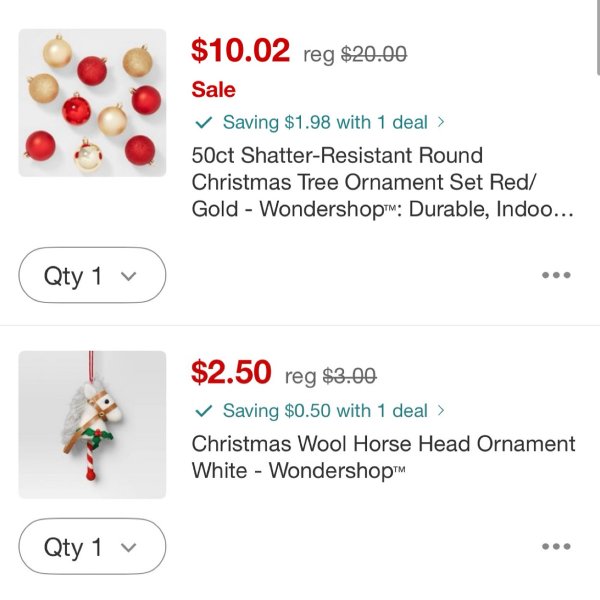This screenshot has width=600, height=600.
Task: Open the Qty dropdown for the ornament set
Action: point(92,275)
